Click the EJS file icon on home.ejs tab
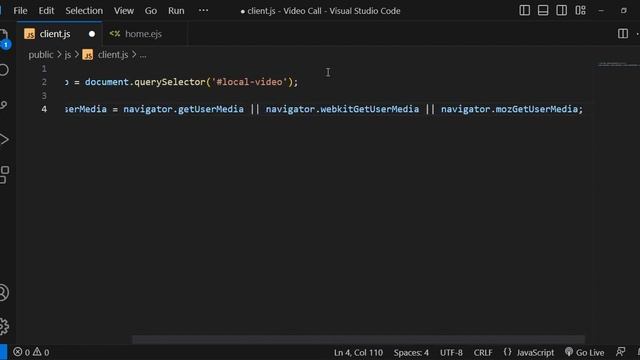The image size is (640, 360). (x=115, y=33)
